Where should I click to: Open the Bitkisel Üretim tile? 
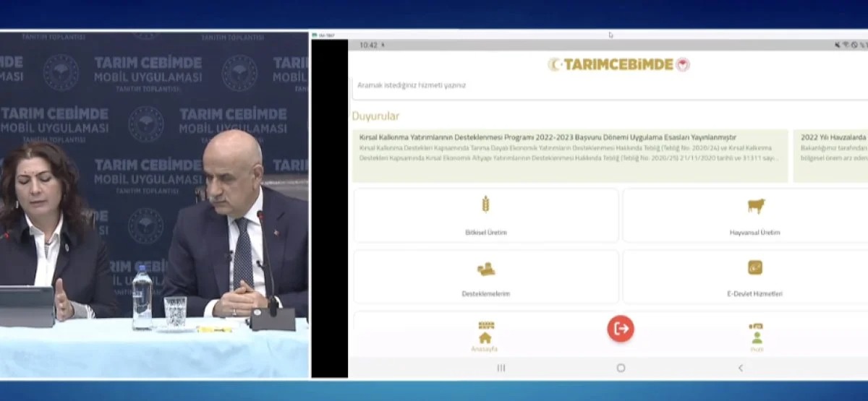(485, 215)
